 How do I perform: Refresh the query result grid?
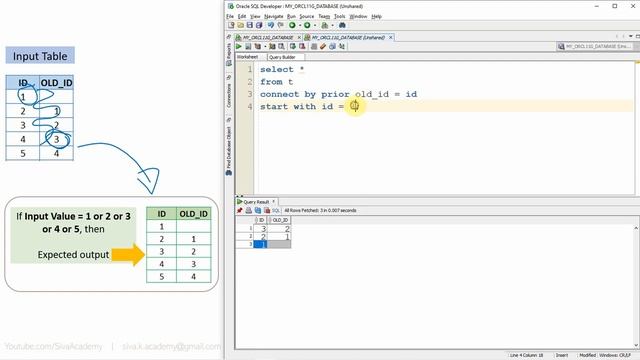click(x=258, y=211)
